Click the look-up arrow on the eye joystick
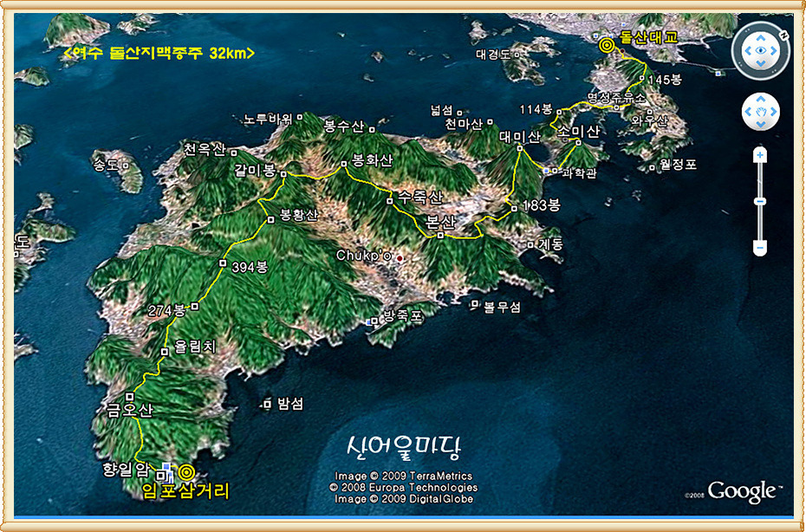Screen dimensions: 806x532 pyautogui.click(x=761, y=37)
